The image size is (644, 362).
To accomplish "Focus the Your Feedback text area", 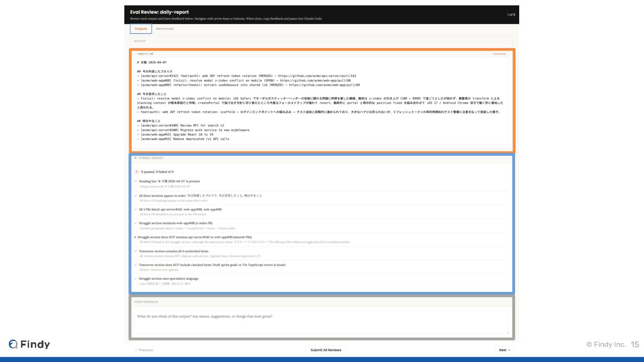I will pos(321,322).
